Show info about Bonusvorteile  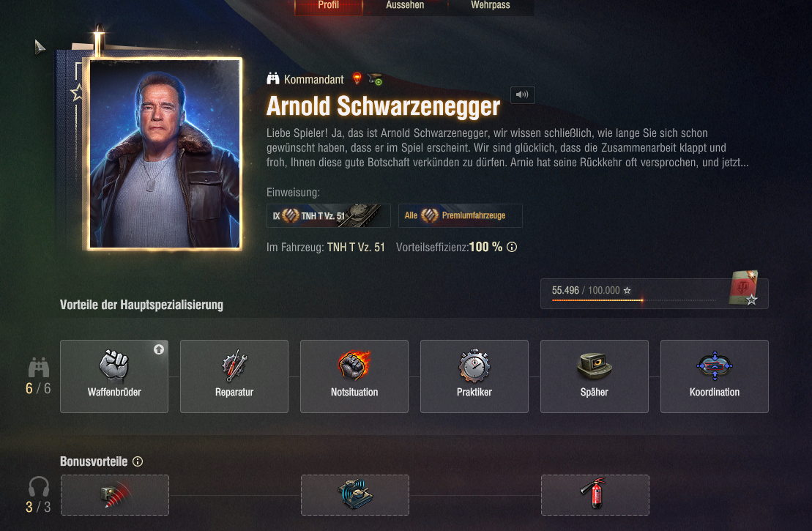[138, 461]
